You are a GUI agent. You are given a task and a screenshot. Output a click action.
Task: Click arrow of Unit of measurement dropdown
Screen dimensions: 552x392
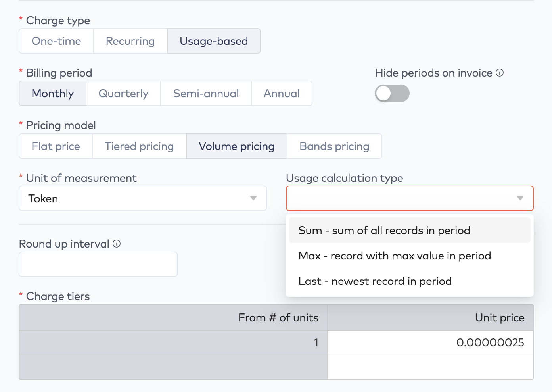[253, 198]
